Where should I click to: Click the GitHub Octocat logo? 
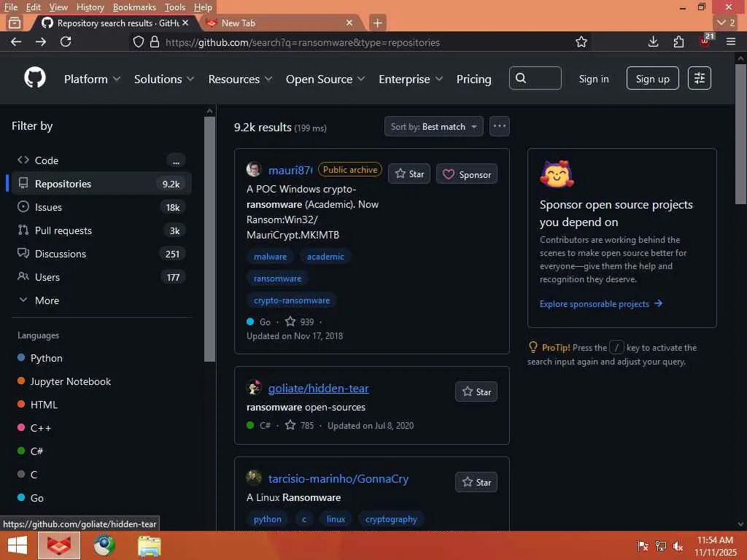(35, 77)
